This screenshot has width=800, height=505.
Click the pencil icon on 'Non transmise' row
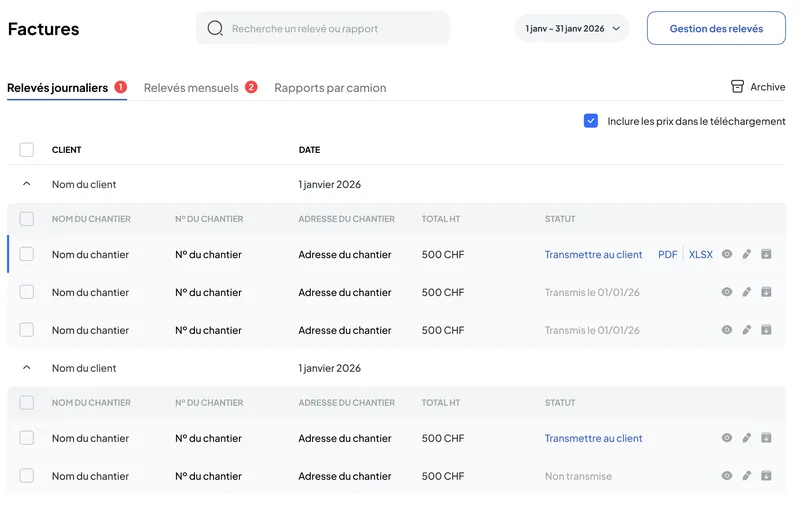coord(746,475)
